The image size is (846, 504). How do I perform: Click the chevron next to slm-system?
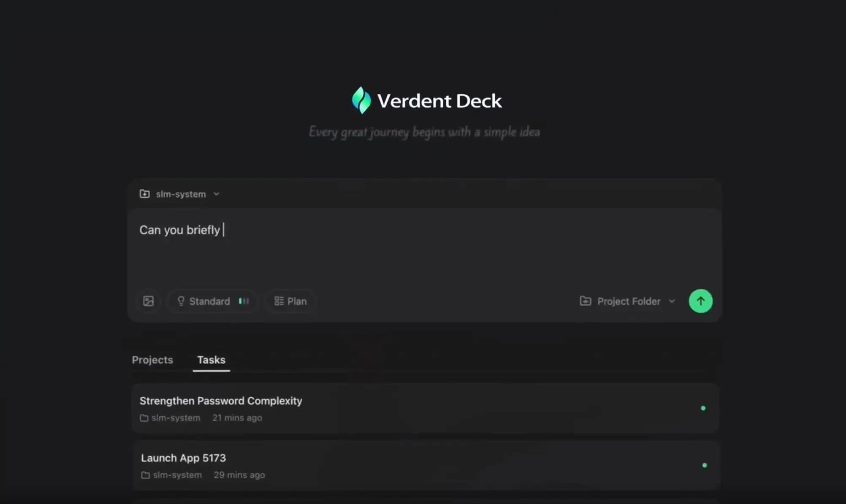(x=216, y=194)
